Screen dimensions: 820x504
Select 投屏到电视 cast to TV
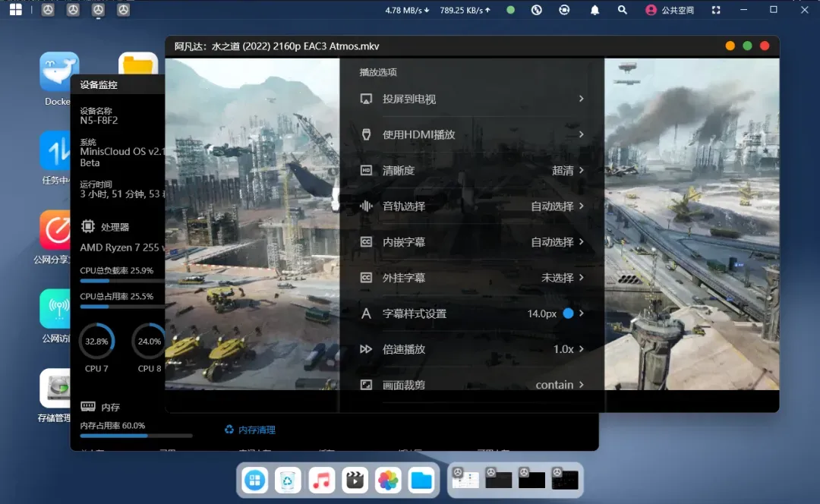pos(471,99)
